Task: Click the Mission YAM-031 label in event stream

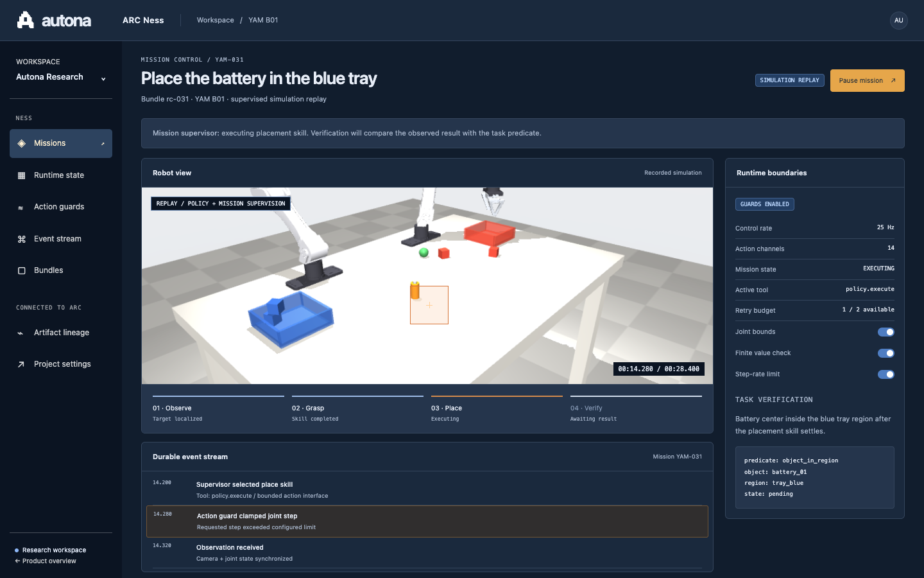Action: click(x=678, y=457)
